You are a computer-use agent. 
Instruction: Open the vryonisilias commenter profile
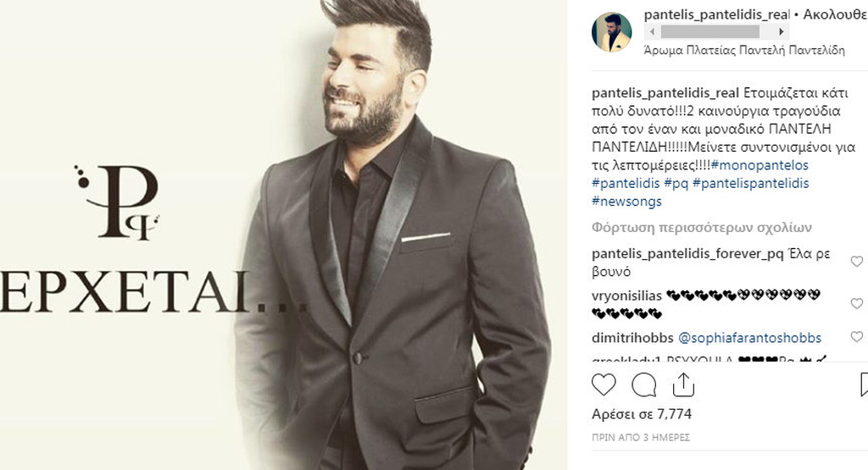tap(626, 296)
